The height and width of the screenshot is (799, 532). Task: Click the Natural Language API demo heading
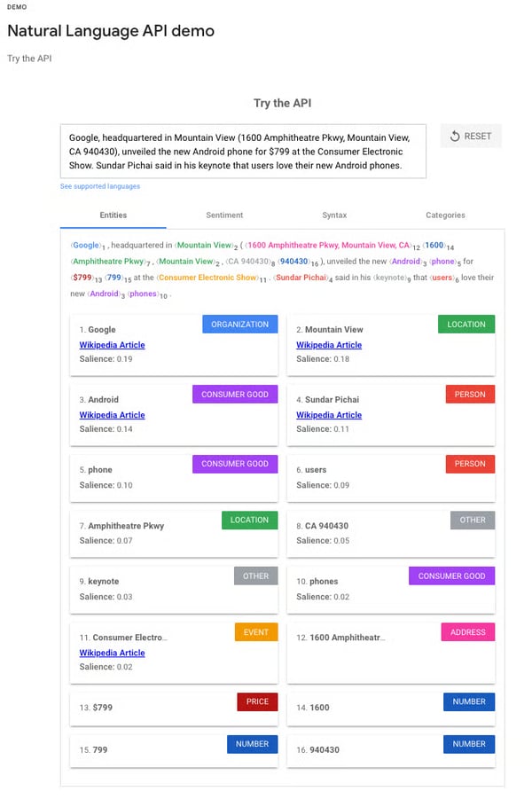click(111, 30)
